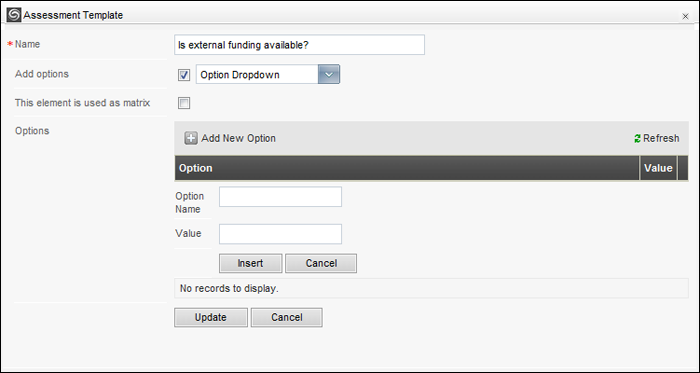Image resolution: width=700 pixels, height=373 pixels.
Task: Click the green Refresh arrows icon
Action: (x=637, y=139)
